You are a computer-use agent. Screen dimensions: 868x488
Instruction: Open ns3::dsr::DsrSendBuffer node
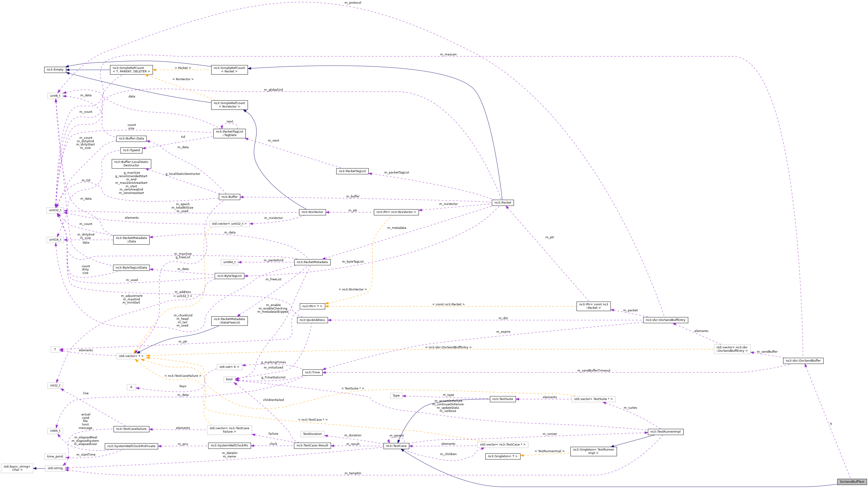point(803,361)
